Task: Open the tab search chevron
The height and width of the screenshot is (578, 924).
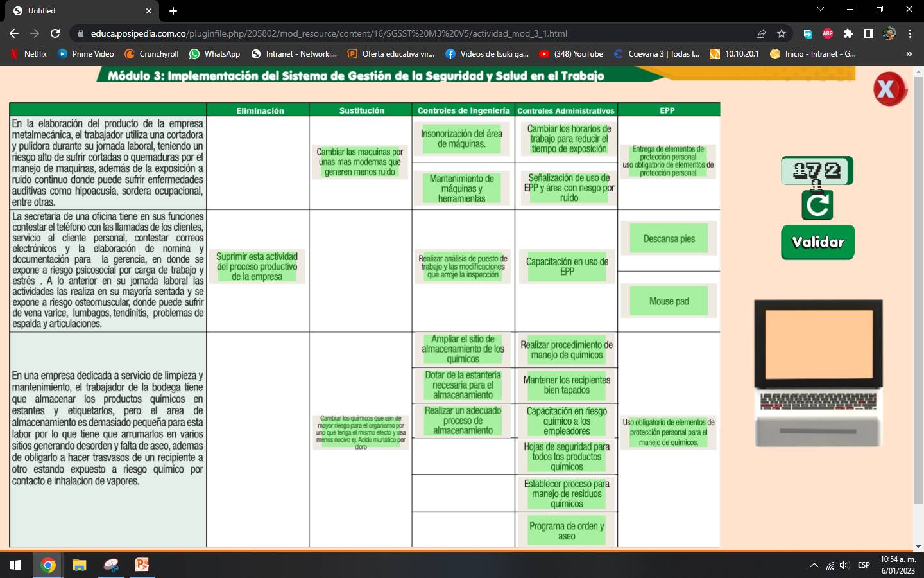Action: pos(820,10)
